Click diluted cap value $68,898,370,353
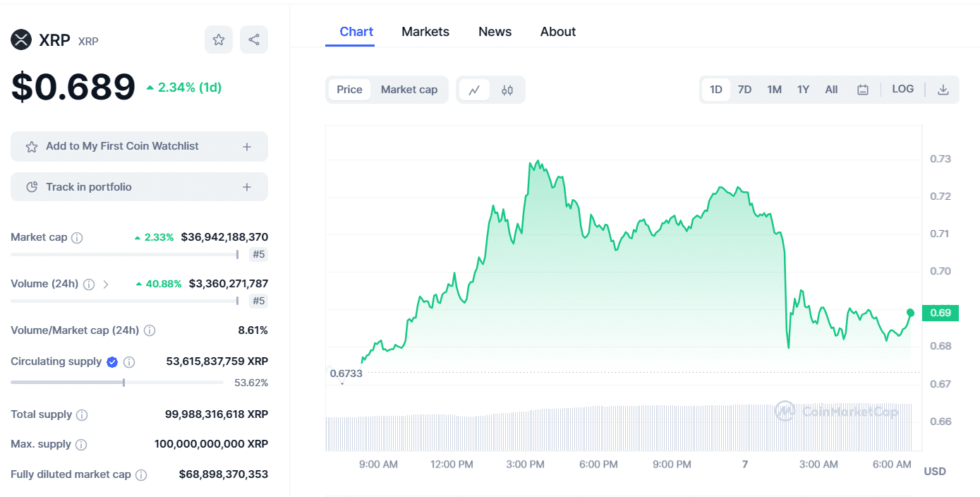The width and height of the screenshot is (980, 497). point(224,474)
